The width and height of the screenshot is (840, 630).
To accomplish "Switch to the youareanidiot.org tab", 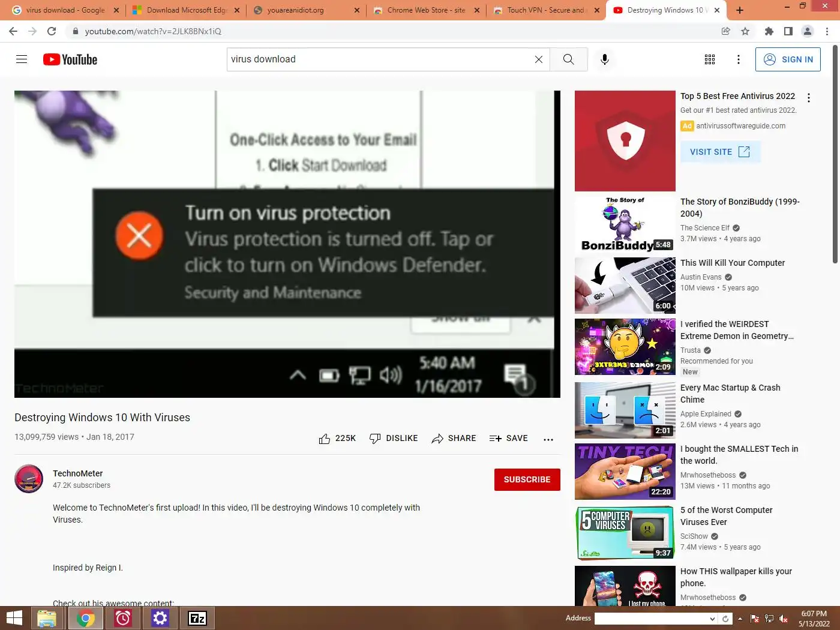I will [307, 10].
